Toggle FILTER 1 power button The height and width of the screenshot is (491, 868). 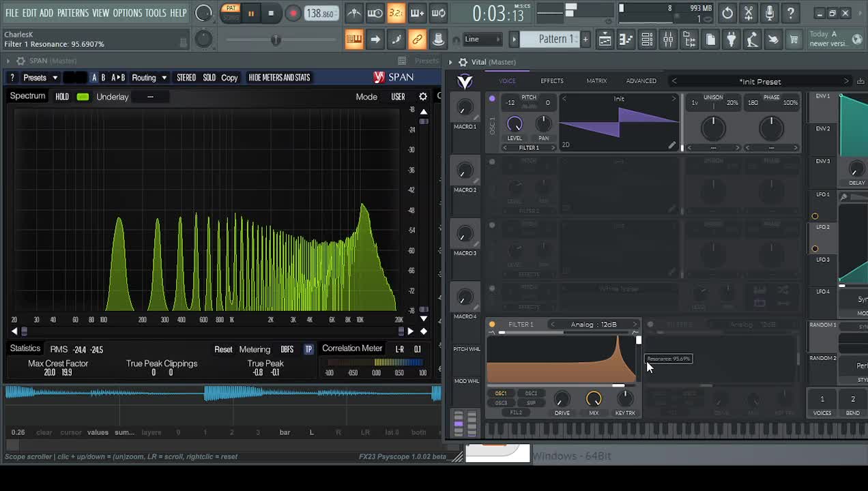492,325
